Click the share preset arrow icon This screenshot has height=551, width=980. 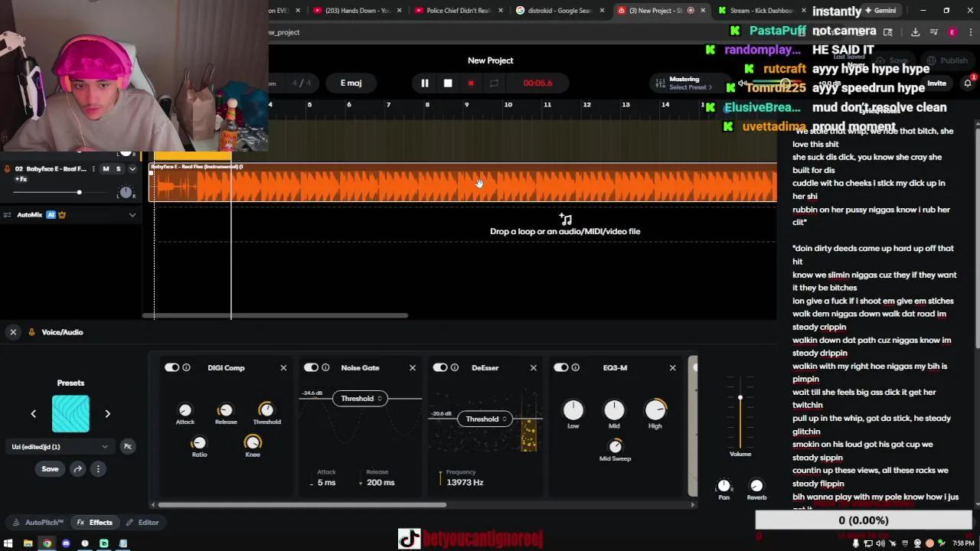[x=78, y=468]
